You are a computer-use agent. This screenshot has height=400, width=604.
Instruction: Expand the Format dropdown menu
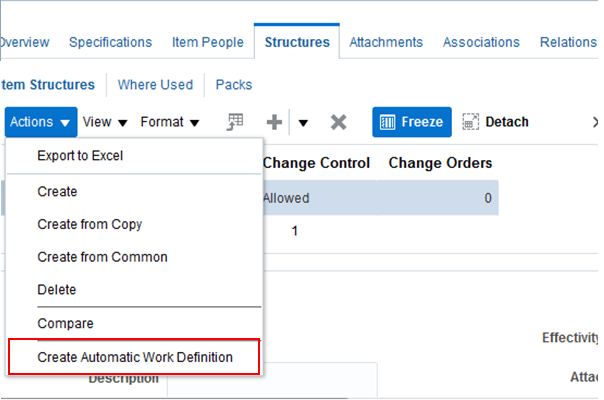coord(169,122)
